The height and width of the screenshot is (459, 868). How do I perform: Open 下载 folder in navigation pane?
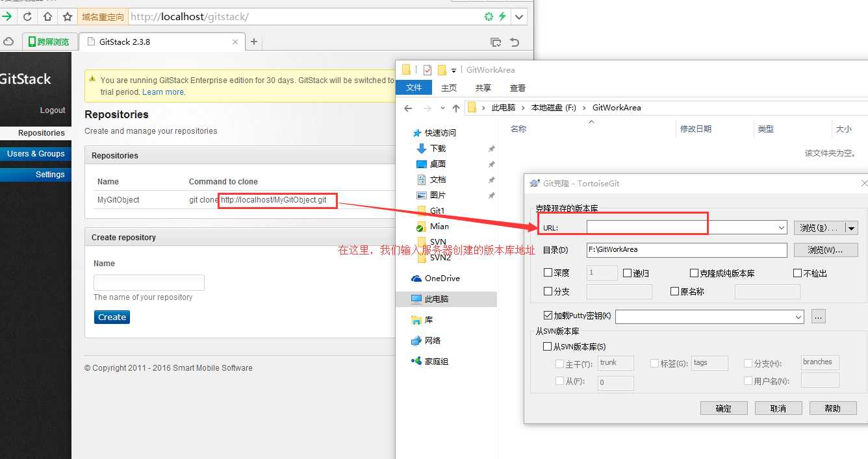tap(438, 148)
